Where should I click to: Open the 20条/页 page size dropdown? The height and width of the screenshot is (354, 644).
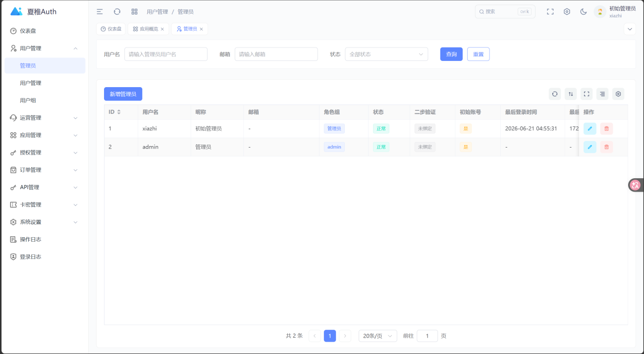378,336
